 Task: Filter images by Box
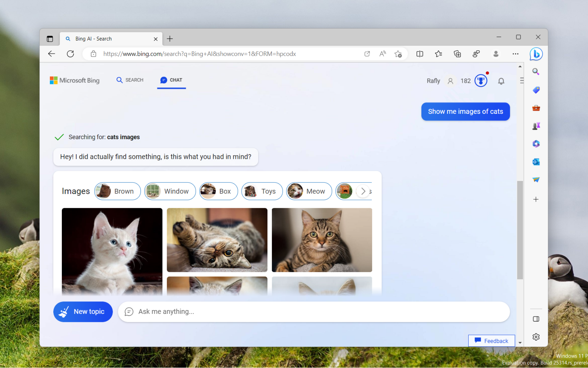click(x=218, y=191)
